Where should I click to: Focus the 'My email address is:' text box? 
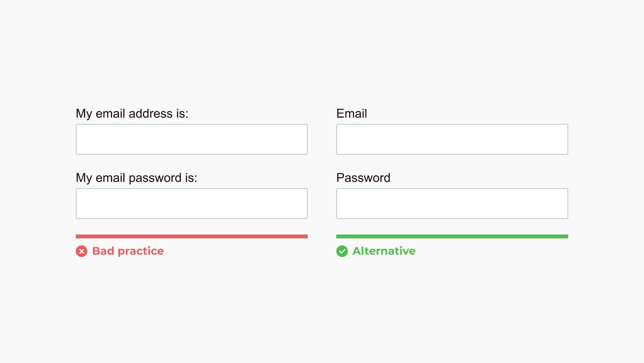pyautogui.click(x=191, y=139)
